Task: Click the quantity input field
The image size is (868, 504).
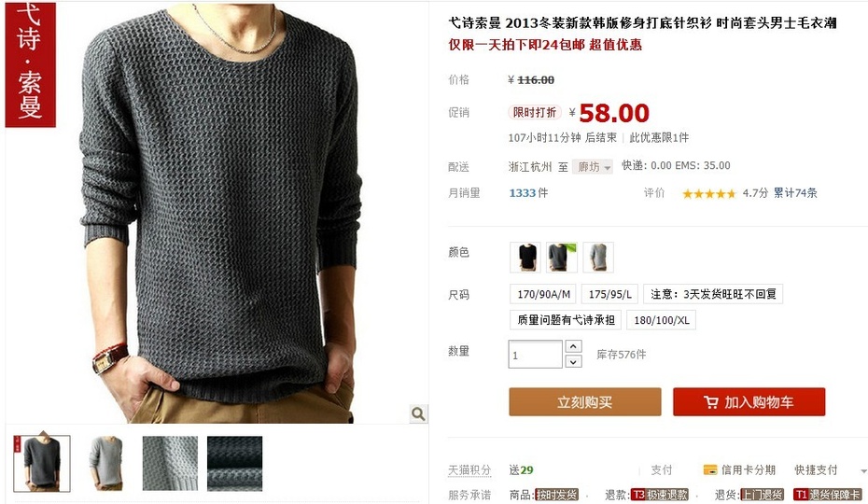Action: tap(536, 355)
